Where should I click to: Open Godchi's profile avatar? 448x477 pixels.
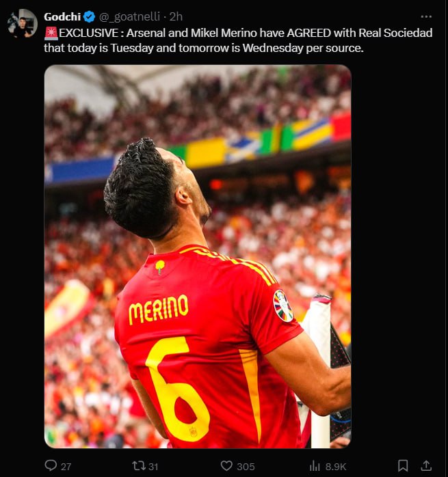pos(23,23)
